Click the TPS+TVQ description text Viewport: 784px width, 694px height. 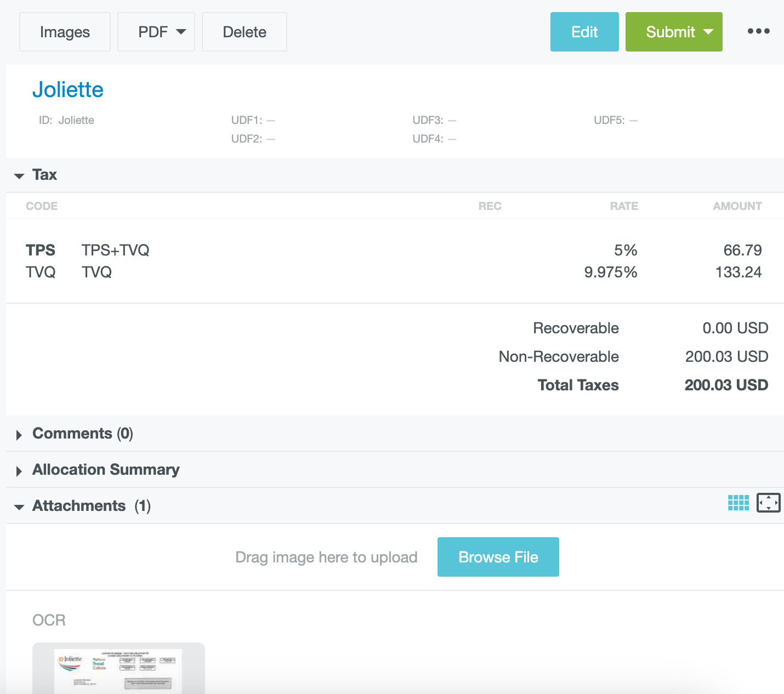tap(116, 250)
